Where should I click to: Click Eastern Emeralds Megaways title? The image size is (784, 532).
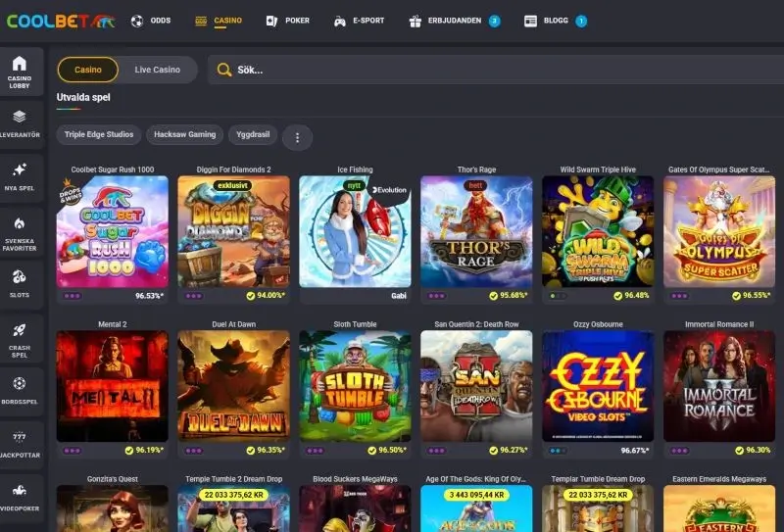tap(719, 479)
